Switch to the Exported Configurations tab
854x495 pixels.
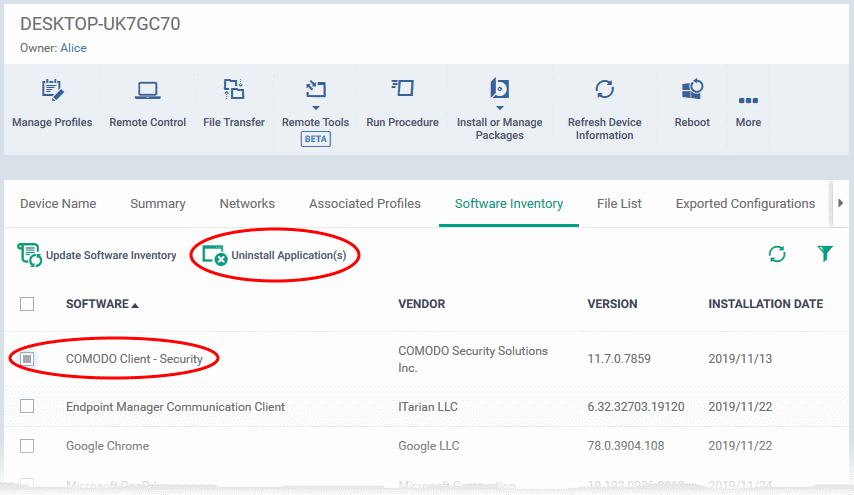tap(746, 204)
